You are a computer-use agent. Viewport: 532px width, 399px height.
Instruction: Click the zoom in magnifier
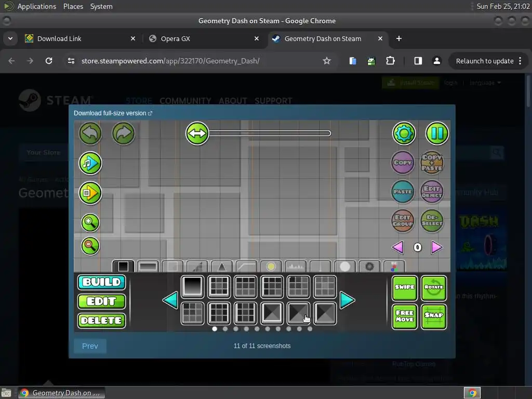click(x=90, y=222)
